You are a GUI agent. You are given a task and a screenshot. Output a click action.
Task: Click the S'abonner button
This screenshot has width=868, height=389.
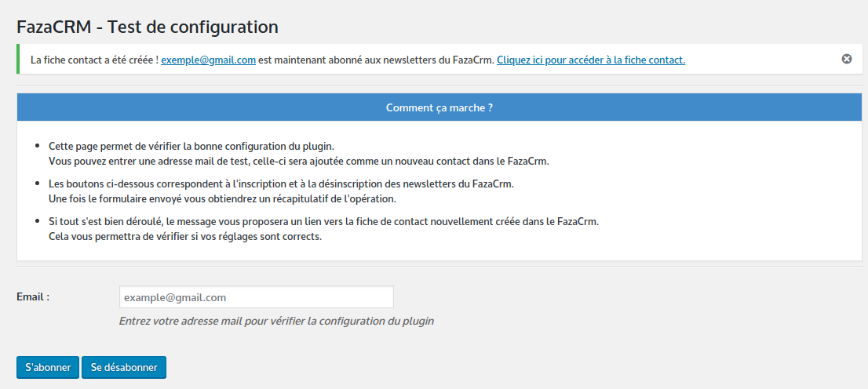48,367
